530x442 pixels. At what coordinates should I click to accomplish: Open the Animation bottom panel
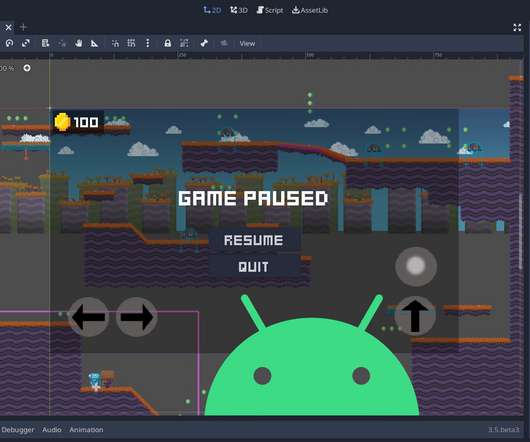[86, 429]
